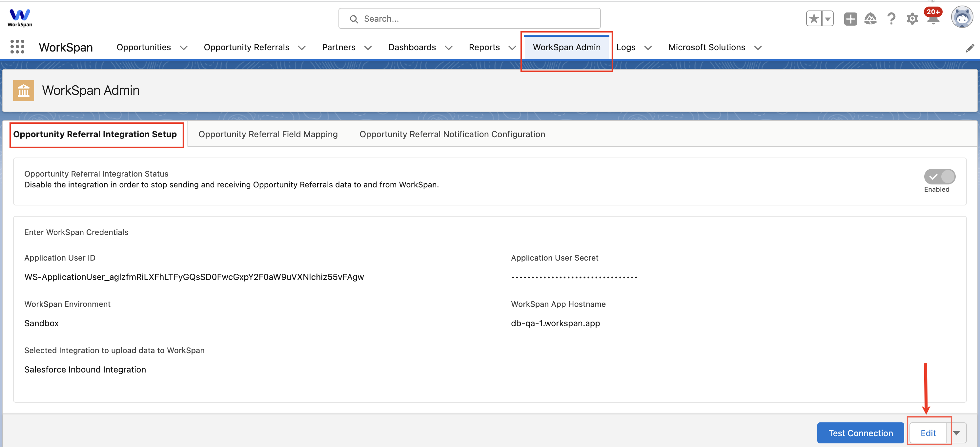Open the Opportunities nav tab
980x447 pixels.
pos(143,47)
